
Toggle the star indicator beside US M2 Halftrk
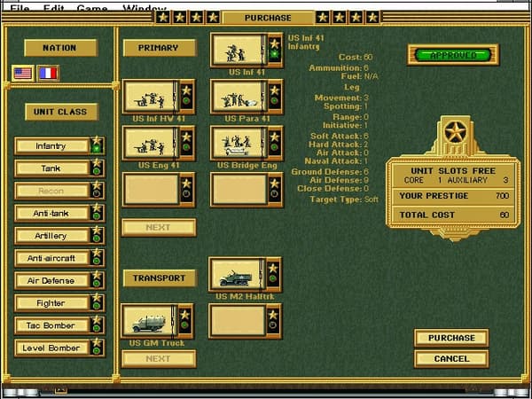pos(273,275)
